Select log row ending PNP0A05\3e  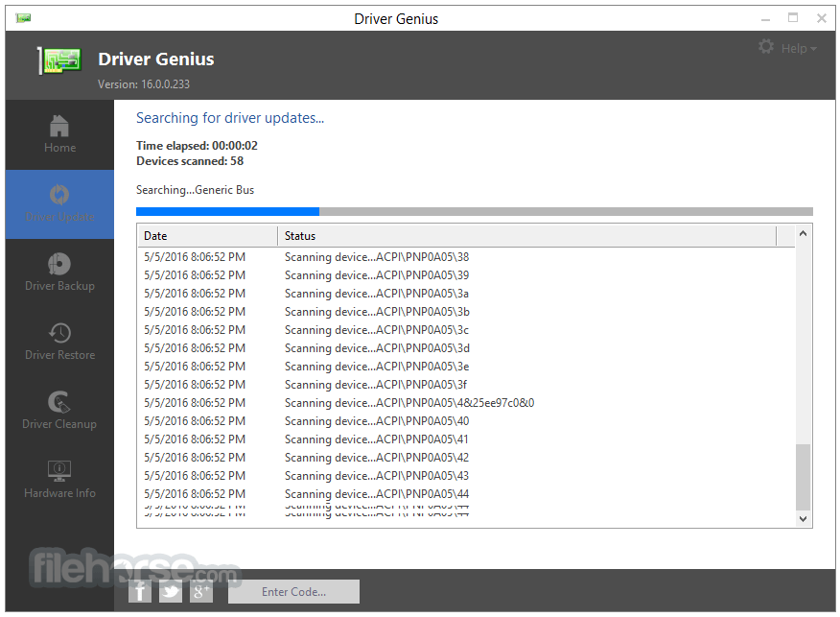coord(466,367)
